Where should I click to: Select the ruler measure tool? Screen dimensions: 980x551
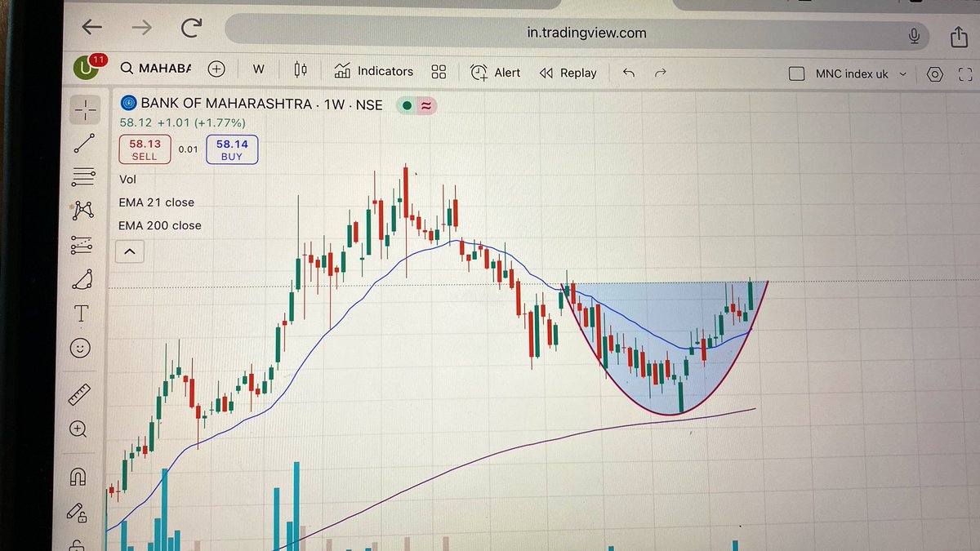(78, 394)
